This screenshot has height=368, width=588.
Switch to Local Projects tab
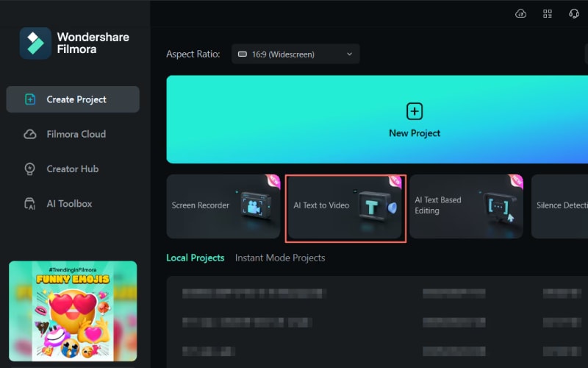point(196,258)
